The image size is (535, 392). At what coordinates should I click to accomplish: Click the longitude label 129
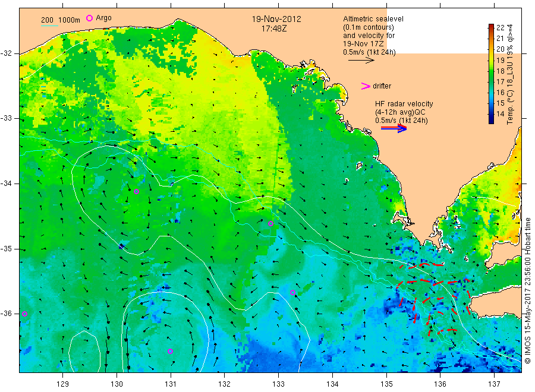pyautogui.click(x=63, y=384)
